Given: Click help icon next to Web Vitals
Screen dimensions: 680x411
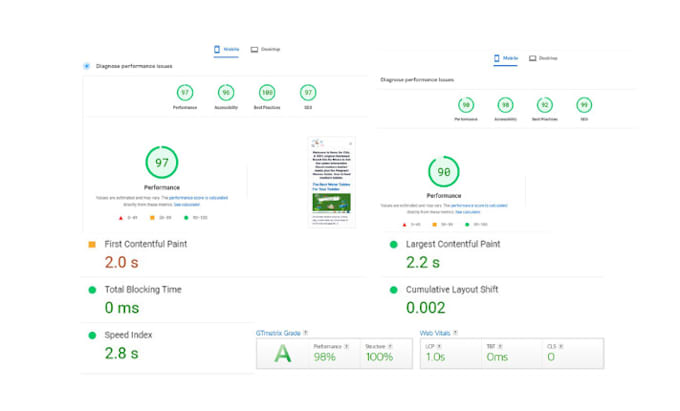Looking at the screenshot, I should coord(455,333).
